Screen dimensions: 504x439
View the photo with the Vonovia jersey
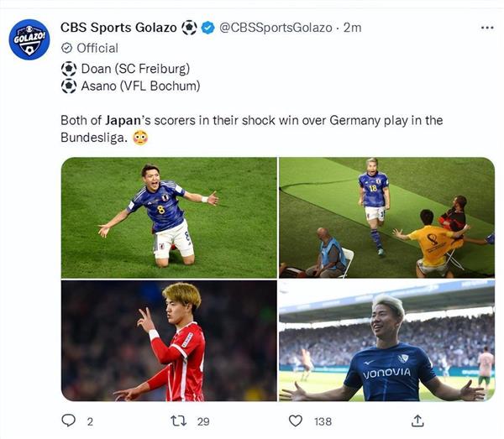pos(386,341)
